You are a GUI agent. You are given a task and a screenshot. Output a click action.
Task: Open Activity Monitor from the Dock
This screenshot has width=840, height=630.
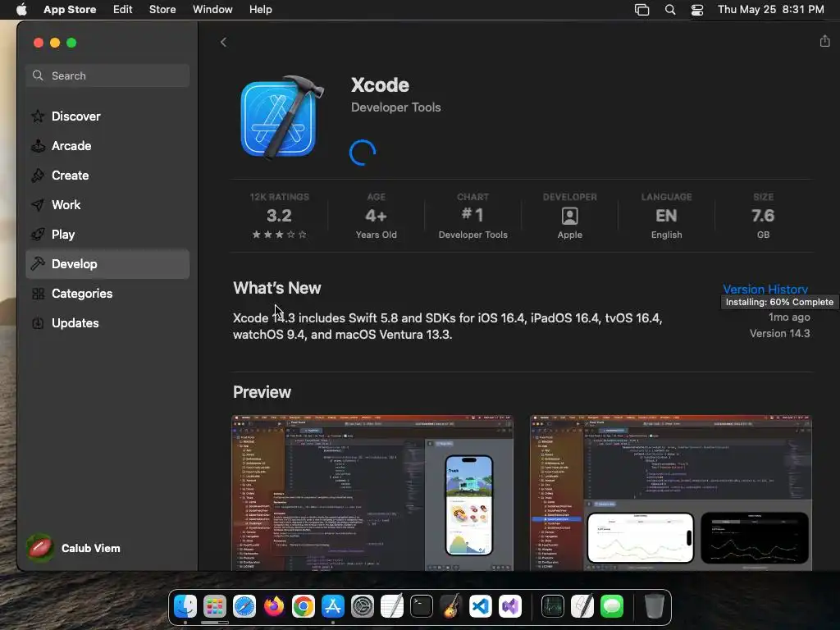click(552, 606)
